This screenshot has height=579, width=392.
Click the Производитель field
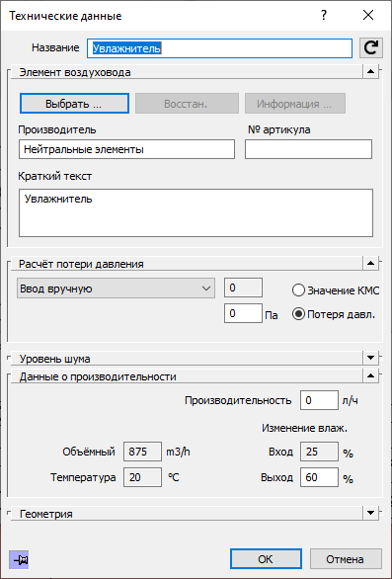(x=126, y=149)
